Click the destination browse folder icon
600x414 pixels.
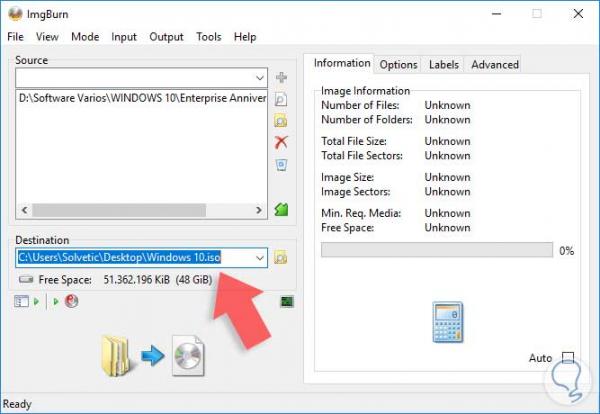(281, 258)
